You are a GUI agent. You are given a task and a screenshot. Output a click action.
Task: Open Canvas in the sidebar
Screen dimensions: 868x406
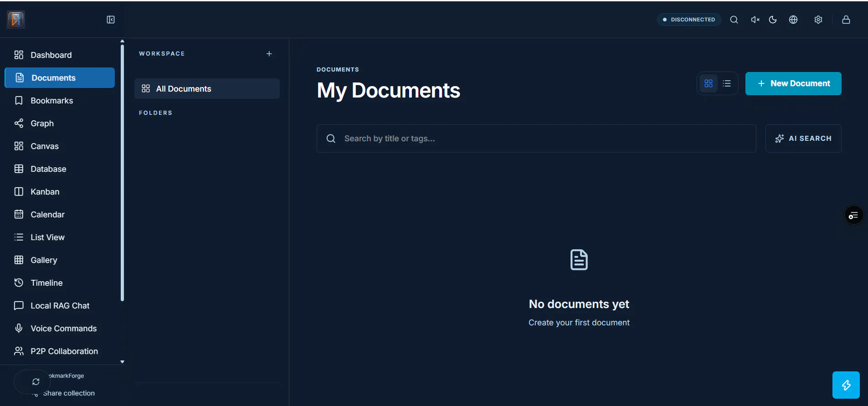(x=60, y=146)
